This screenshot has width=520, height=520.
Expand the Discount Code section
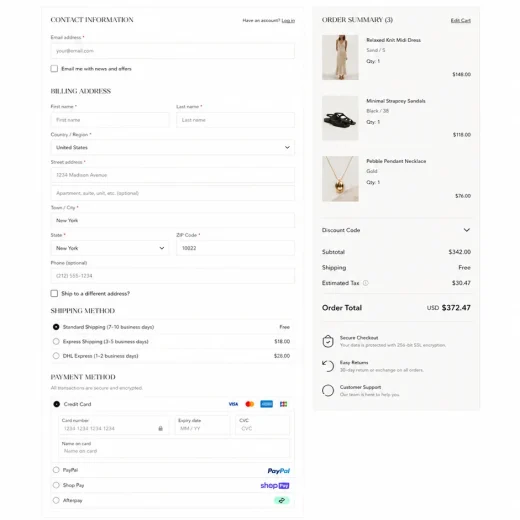pos(396,230)
